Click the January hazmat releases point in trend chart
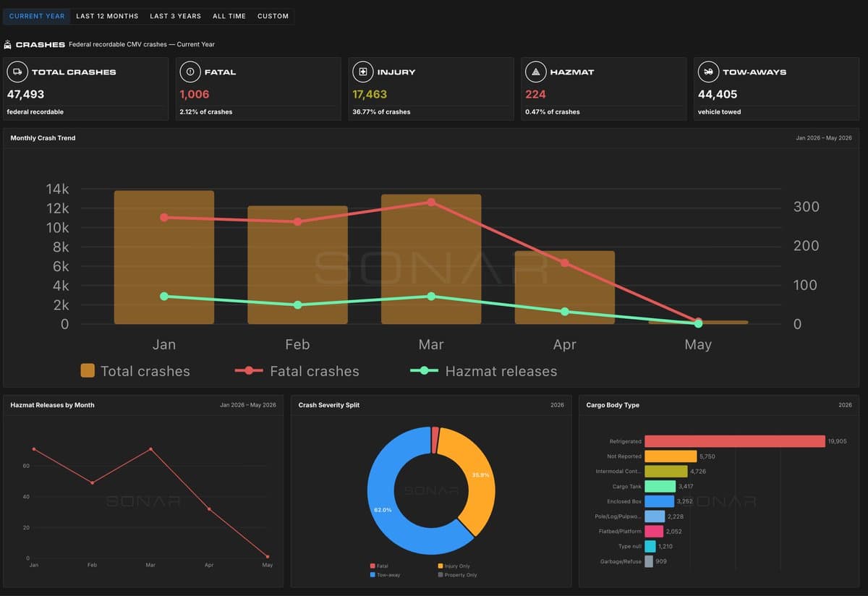Screen dimensions: 868x596 click(164, 297)
